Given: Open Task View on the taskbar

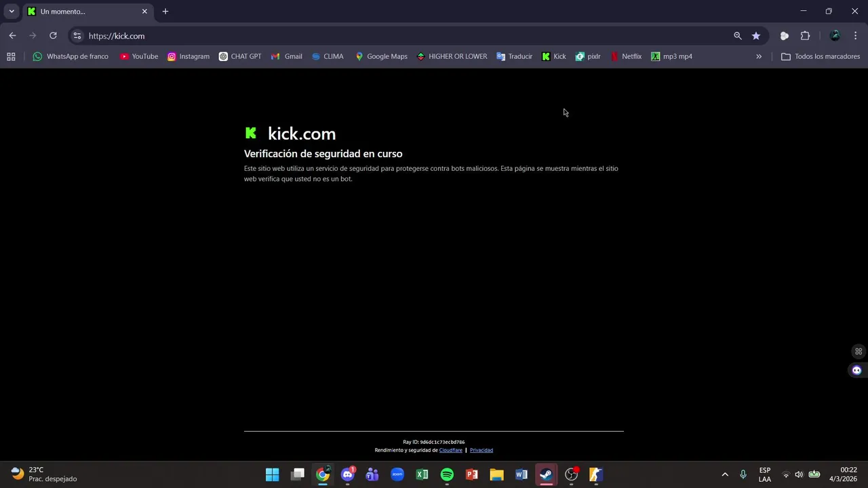Looking at the screenshot, I should click(x=298, y=474).
